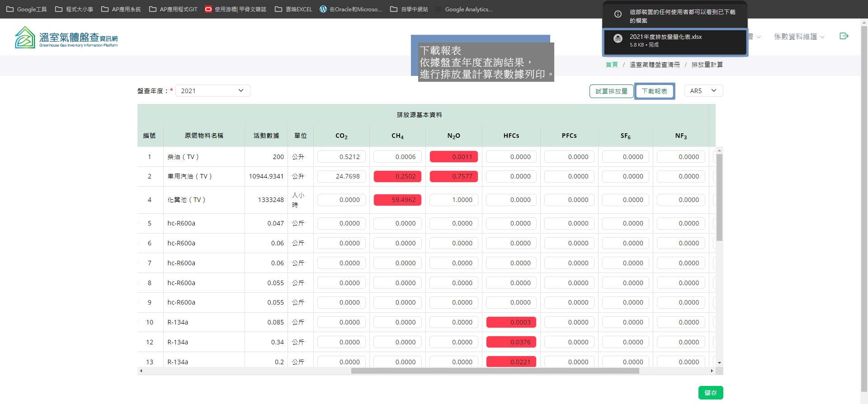Click the greenhouse gas platform logo
Image resolution: width=868 pixels, height=404 pixels.
pos(66,38)
